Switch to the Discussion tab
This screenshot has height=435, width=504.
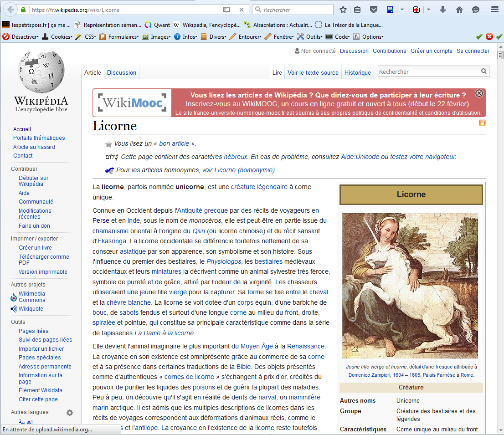click(121, 72)
